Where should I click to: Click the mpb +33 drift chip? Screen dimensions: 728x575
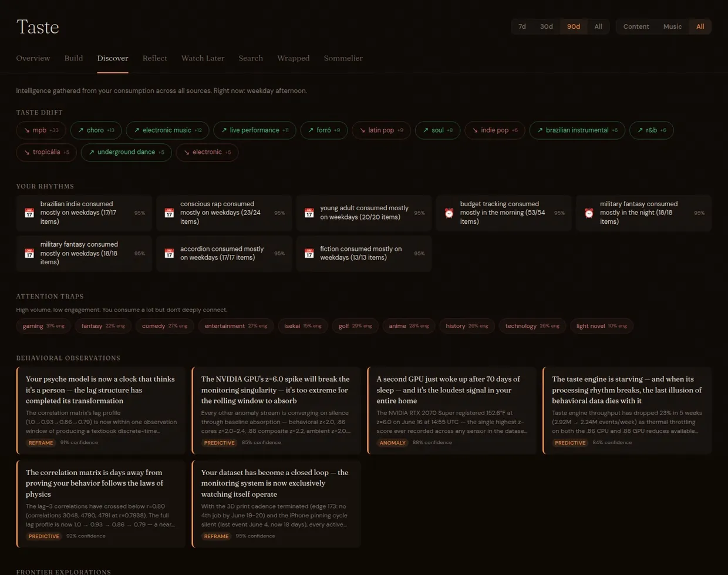[x=41, y=130]
